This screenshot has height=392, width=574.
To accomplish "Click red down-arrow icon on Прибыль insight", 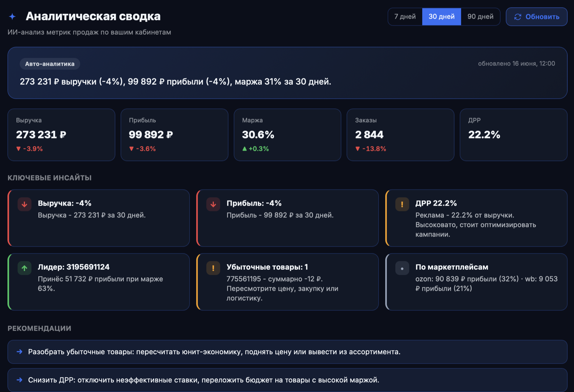I will click(x=213, y=204).
